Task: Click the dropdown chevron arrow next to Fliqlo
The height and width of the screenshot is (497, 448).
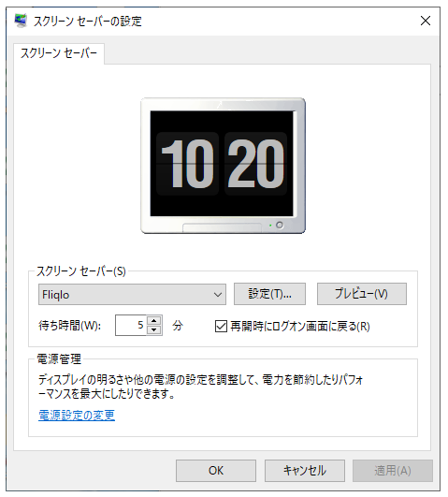Action: click(218, 295)
